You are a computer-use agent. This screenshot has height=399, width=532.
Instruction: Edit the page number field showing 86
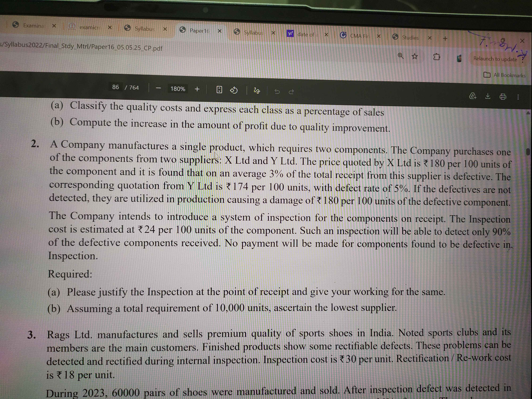[116, 87]
